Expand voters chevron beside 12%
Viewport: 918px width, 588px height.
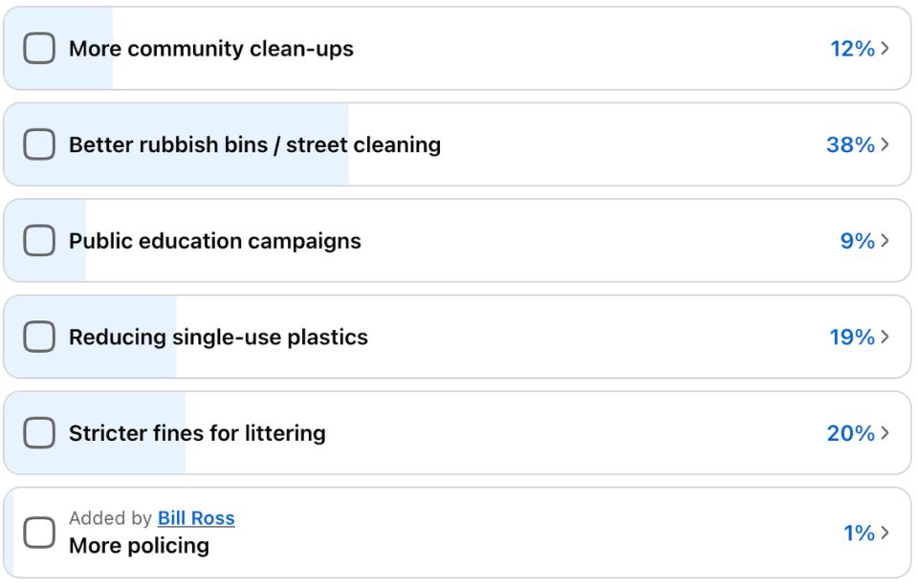click(x=885, y=49)
